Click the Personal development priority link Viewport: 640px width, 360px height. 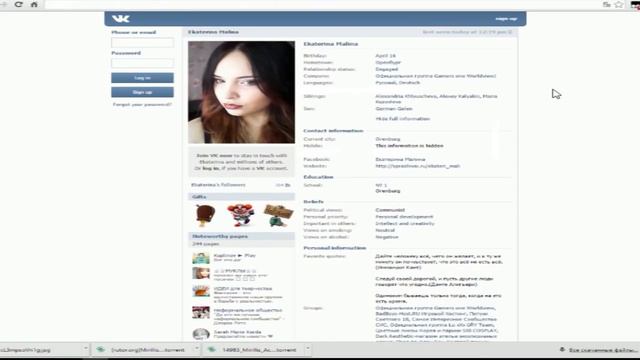tap(404, 217)
